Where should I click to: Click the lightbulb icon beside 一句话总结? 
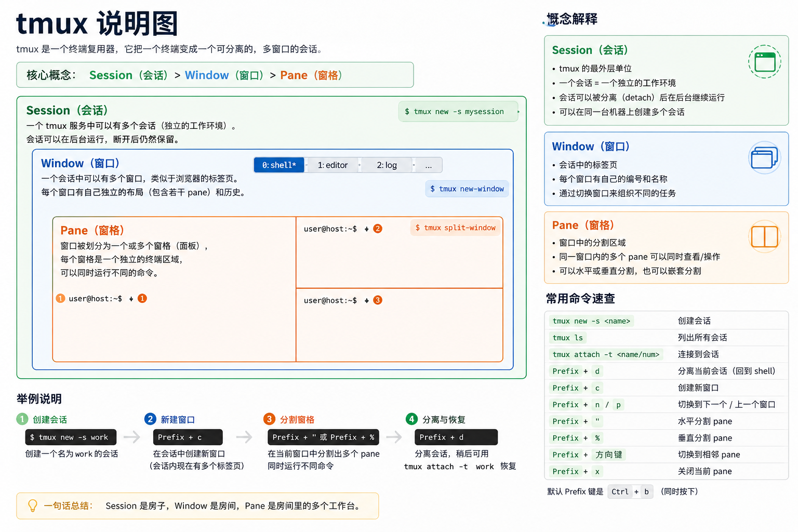pyautogui.click(x=32, y=506)
